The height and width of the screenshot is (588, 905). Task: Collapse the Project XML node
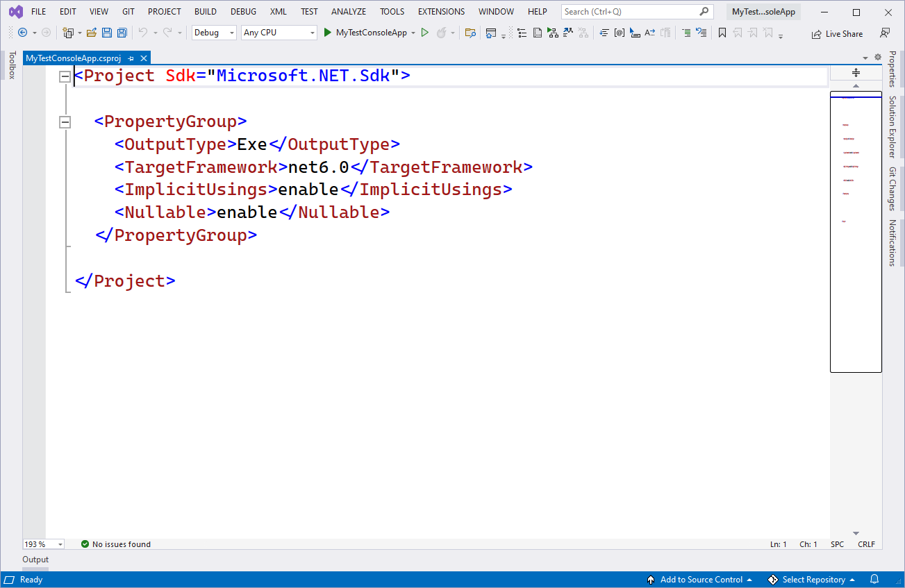[x=65, y=76]
